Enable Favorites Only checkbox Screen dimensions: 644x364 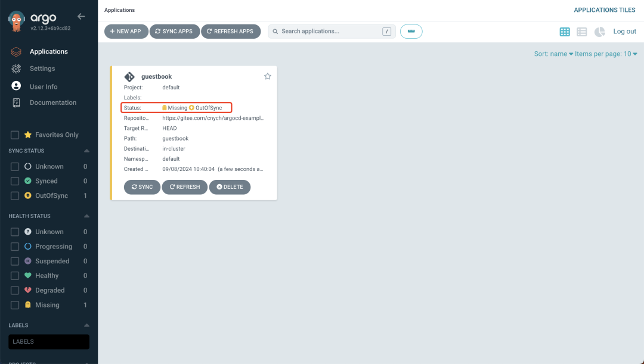(15, 135)
